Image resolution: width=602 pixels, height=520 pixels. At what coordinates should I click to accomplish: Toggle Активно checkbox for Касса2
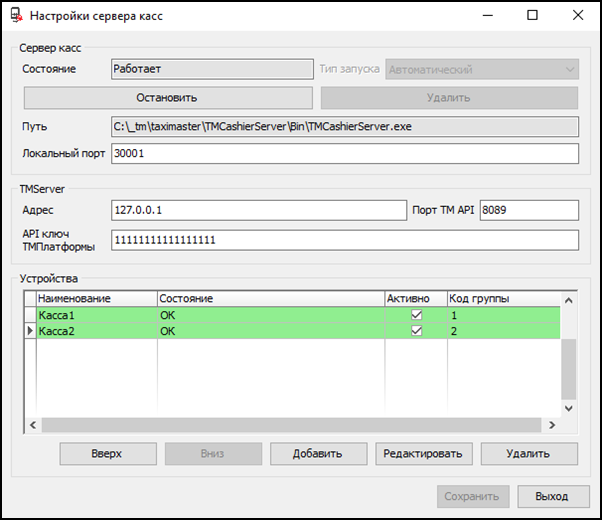click(416, 331)
